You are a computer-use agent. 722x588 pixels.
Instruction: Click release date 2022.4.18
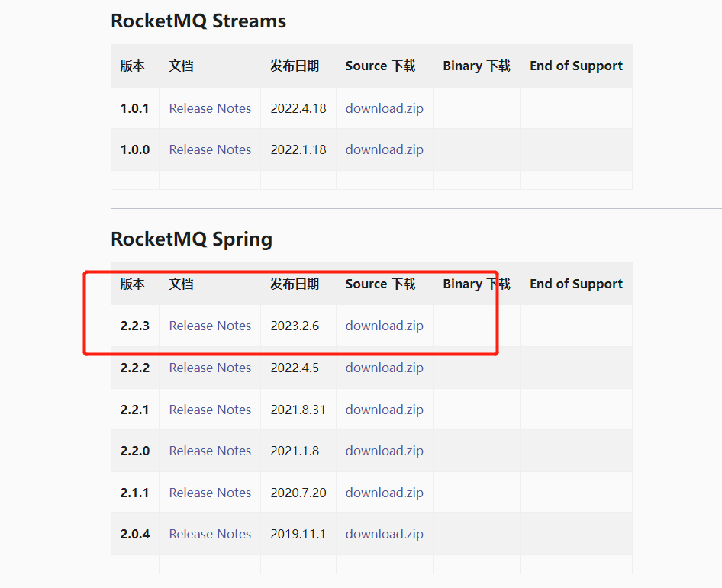298,108
